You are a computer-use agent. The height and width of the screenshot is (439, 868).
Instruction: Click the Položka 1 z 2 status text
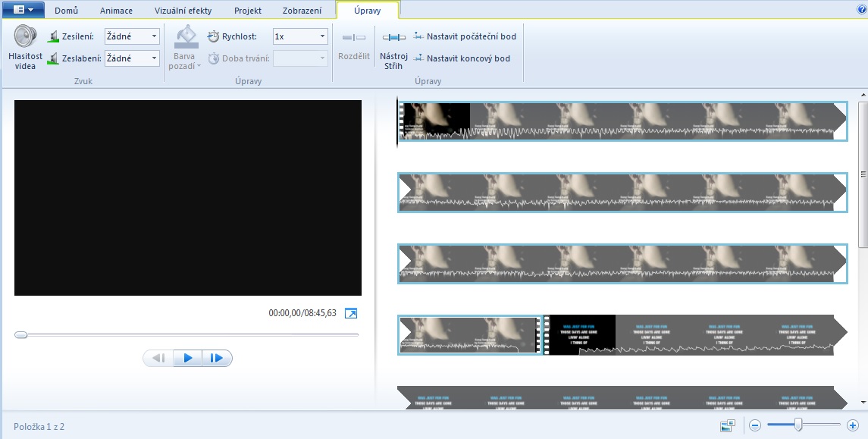(x=39, y=427)
